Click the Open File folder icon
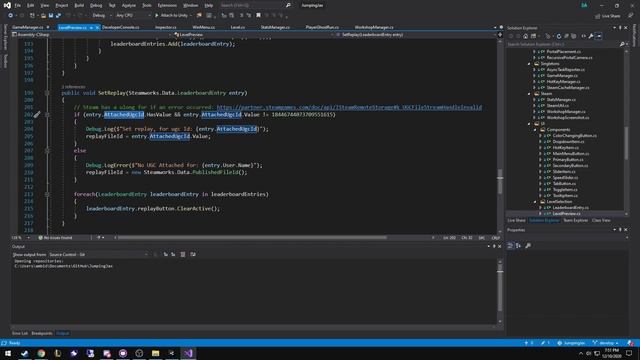The width and height of the screenshot is (640, 360). pos(43,16)
